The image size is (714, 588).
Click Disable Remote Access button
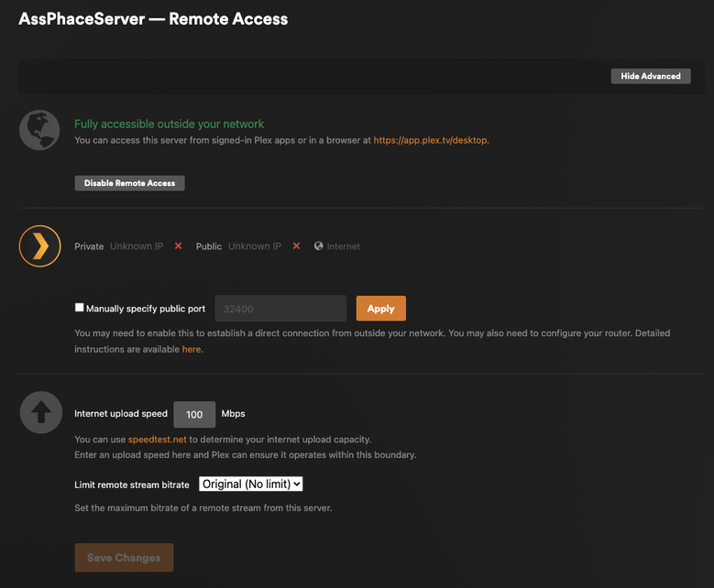tap(129, 183)
